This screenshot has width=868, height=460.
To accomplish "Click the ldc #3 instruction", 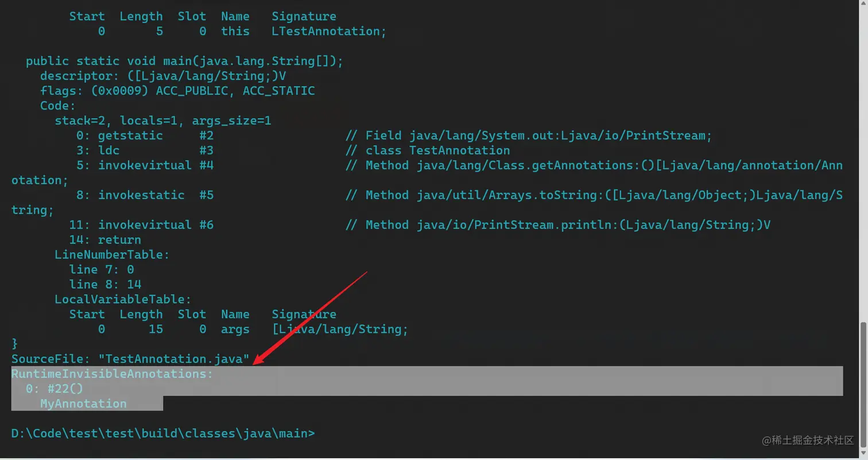I will click(x=144, y=151).
